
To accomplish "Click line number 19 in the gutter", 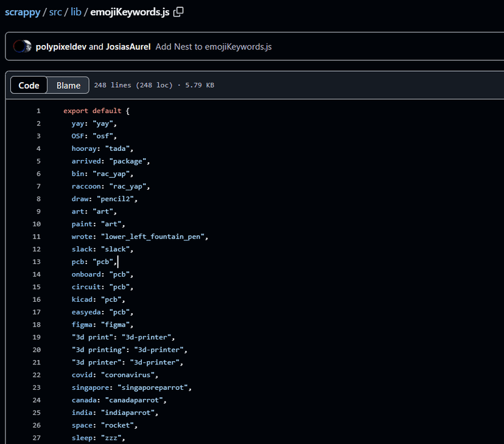I will point(37,337).
